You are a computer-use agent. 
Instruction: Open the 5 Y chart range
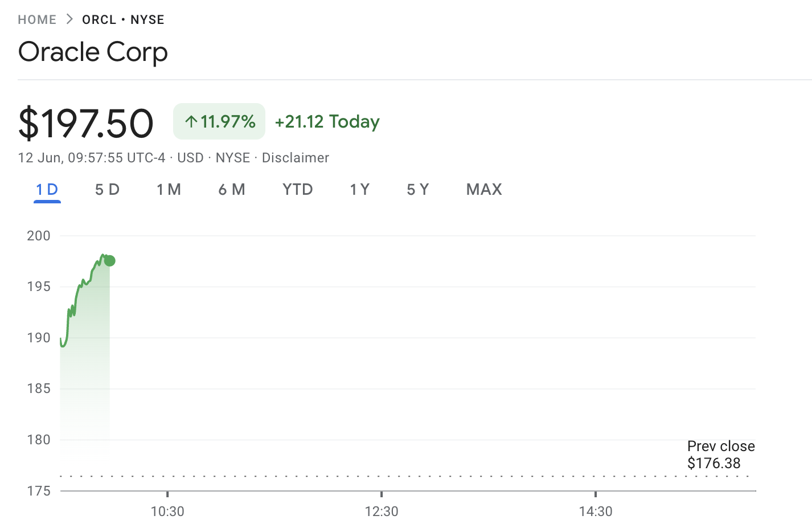(418, 190)
